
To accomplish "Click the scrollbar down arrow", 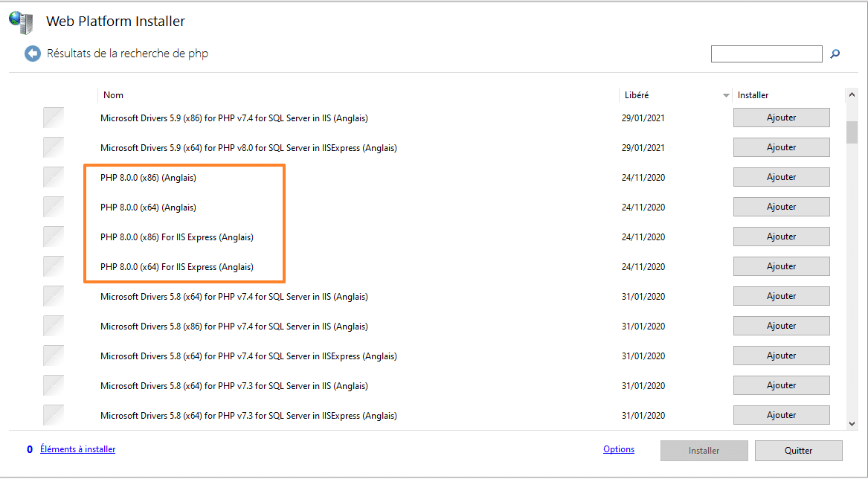I will pyautogui.click(x=852, y=422).
